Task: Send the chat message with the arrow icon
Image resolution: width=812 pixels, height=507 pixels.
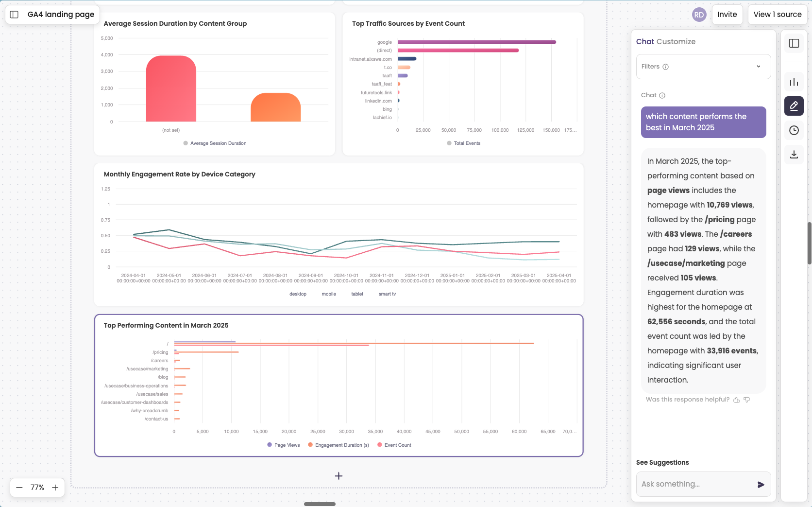Action: point(760,484)
